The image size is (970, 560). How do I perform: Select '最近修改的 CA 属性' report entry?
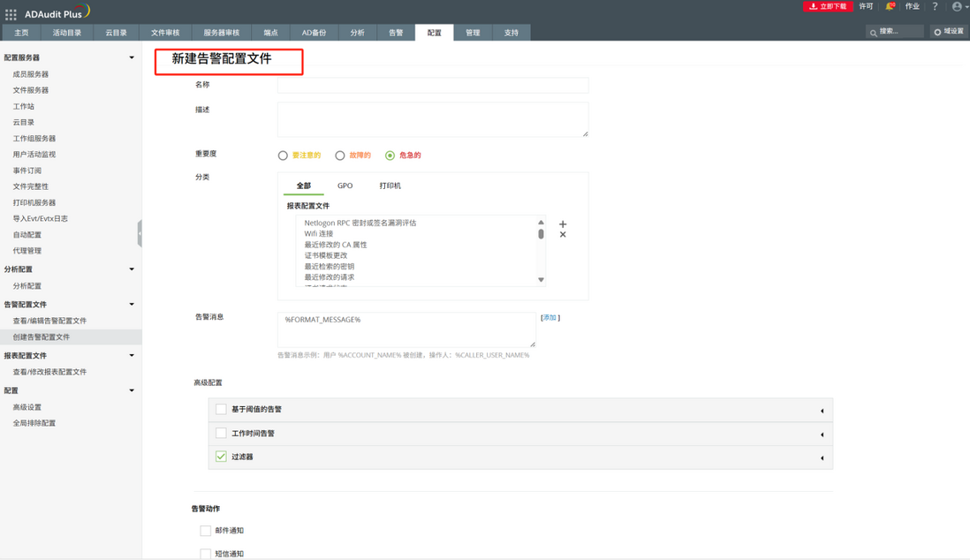pos(336,245)
